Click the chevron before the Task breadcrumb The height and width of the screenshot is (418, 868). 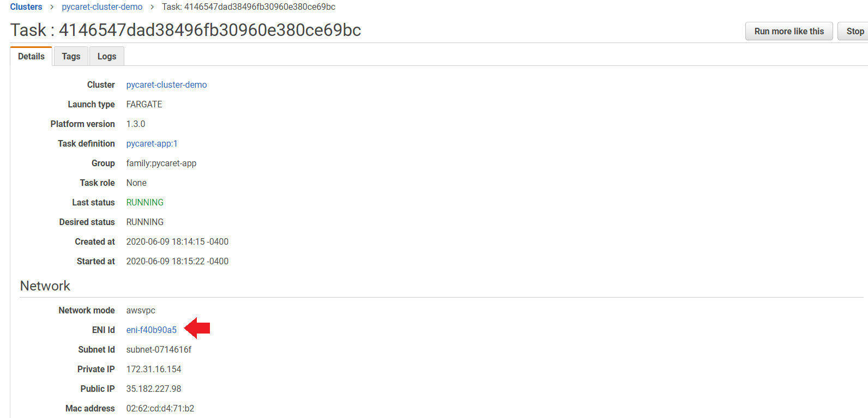pos(152,7)
